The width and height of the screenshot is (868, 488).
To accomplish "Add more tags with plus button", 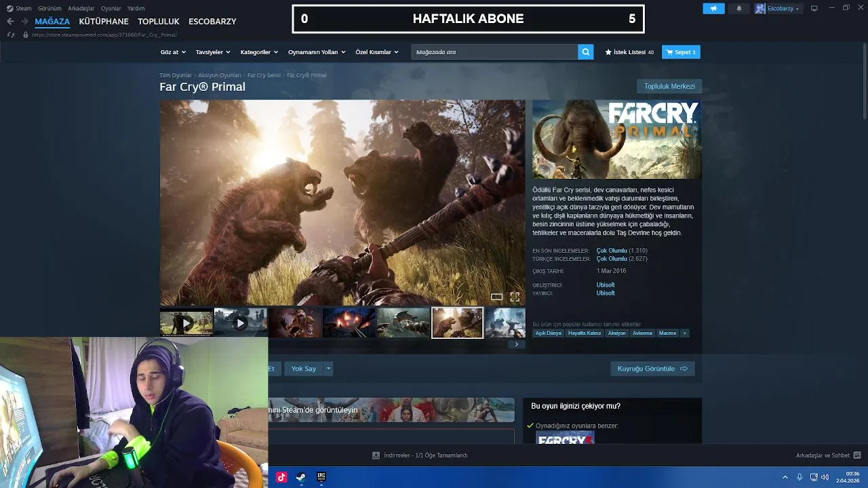I will click(x=684, y=333).
